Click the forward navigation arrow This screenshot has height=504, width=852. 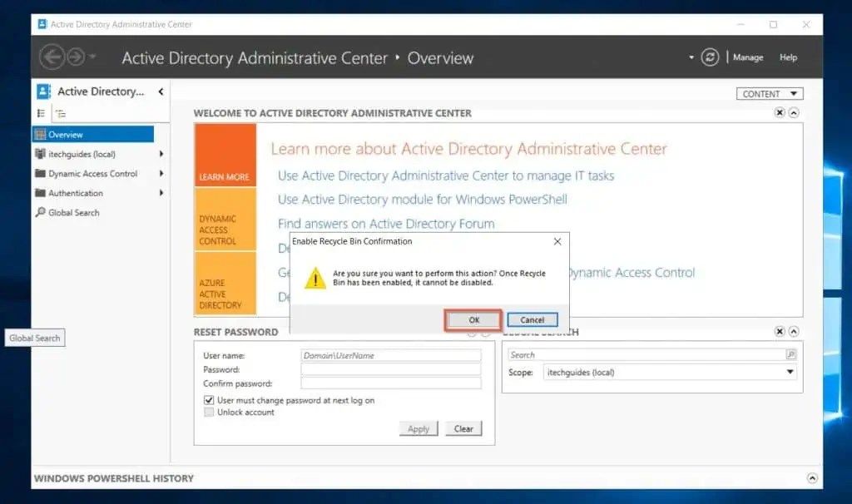tap(76, 57)
